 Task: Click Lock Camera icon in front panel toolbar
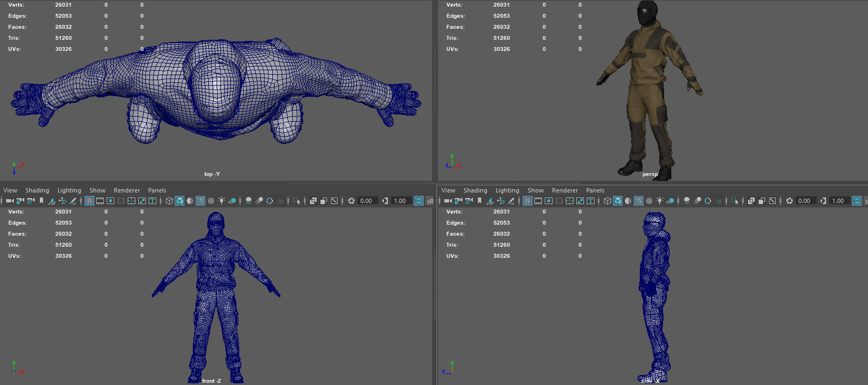20,201
